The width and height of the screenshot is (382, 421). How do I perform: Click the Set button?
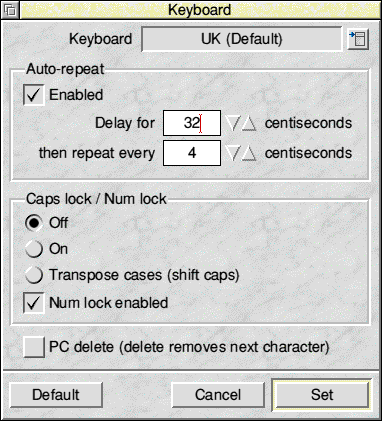pyautogui.click(x=322, y=395)
